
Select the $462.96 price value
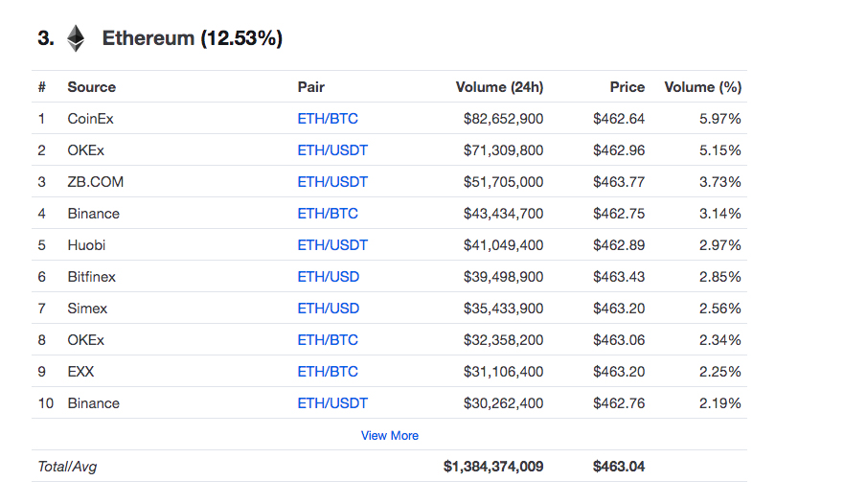point(619,150)
